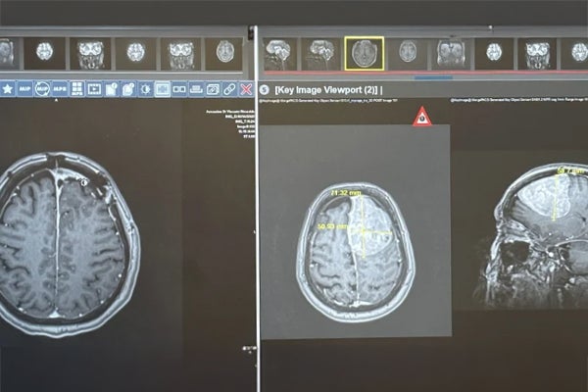Click the sagittal key image on the right
588x392 pixels.
click(x=530, y=236)
